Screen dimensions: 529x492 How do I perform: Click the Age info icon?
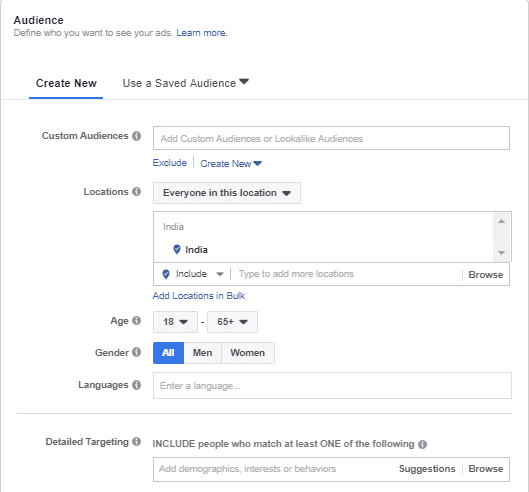136,321
